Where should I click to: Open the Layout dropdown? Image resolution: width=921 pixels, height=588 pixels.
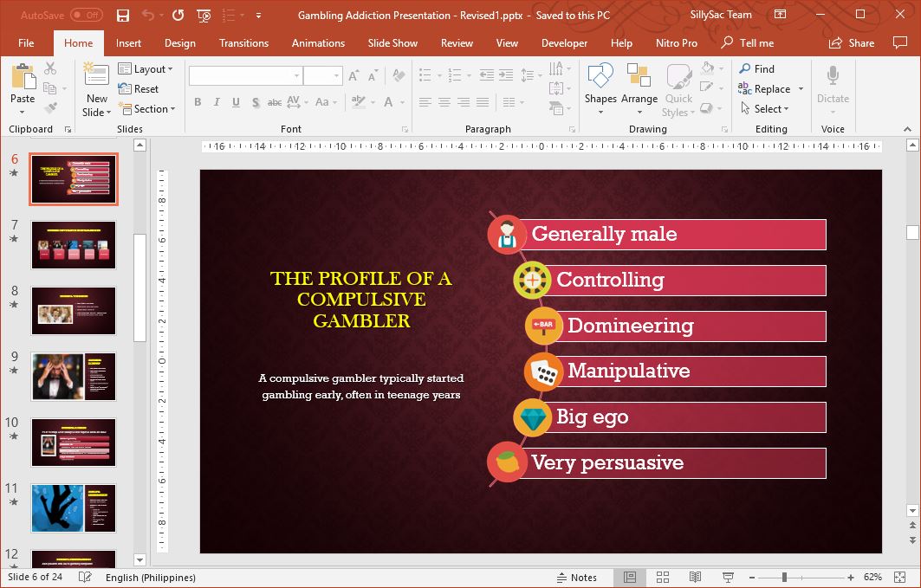147,69
